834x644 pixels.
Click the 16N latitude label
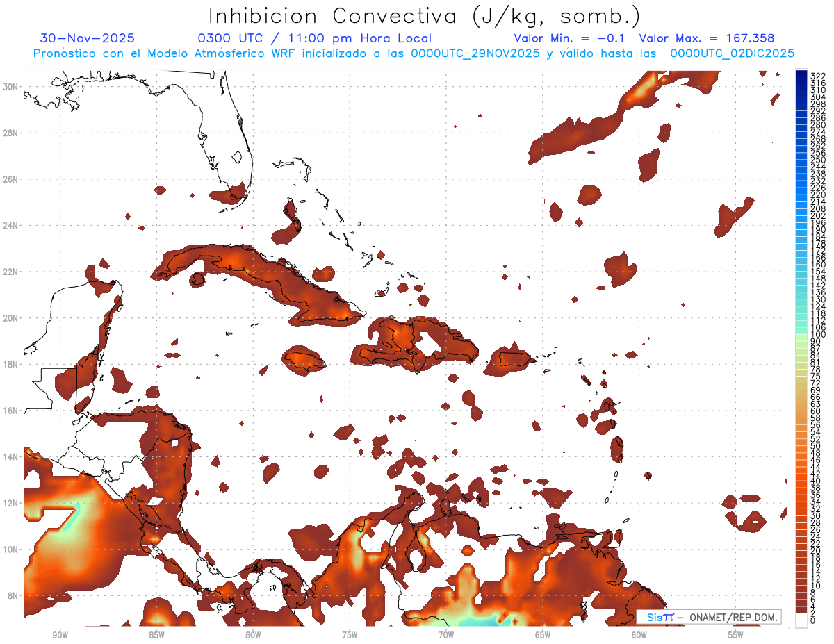11,411
